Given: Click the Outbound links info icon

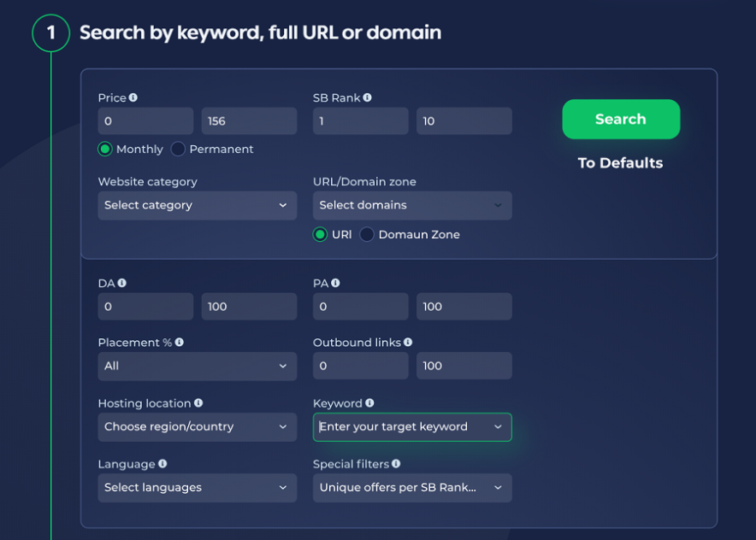Looking at the screenshot, I should pos(408,342).
